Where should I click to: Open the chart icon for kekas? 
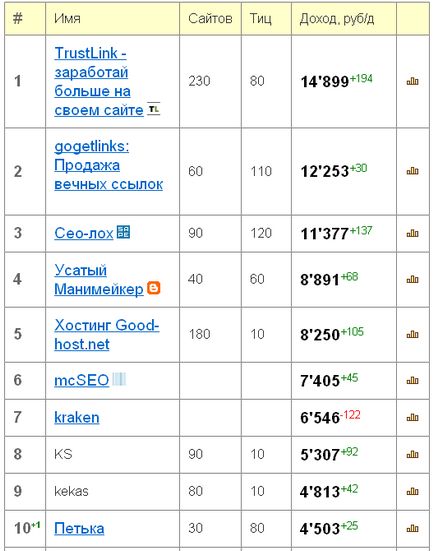(412, 491)
